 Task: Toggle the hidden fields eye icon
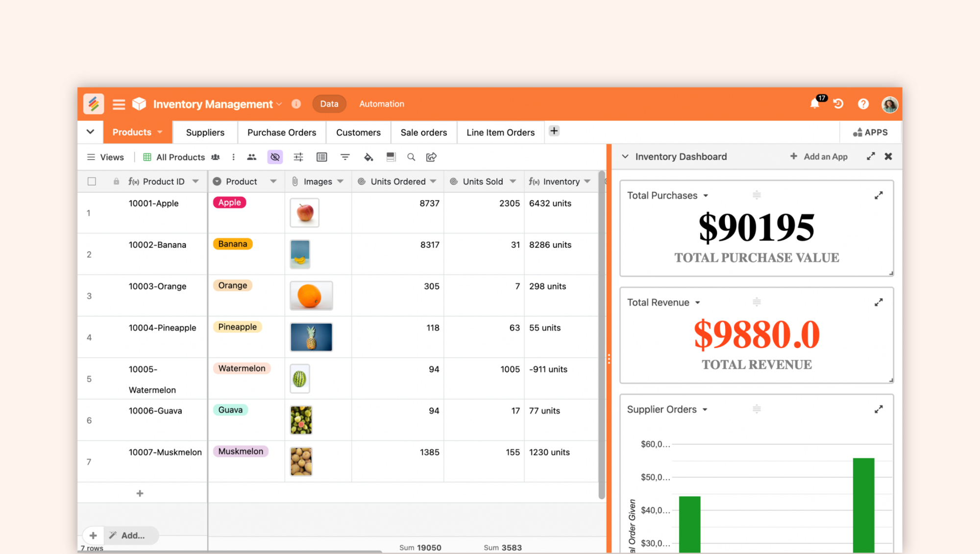(x=275, y=157)
